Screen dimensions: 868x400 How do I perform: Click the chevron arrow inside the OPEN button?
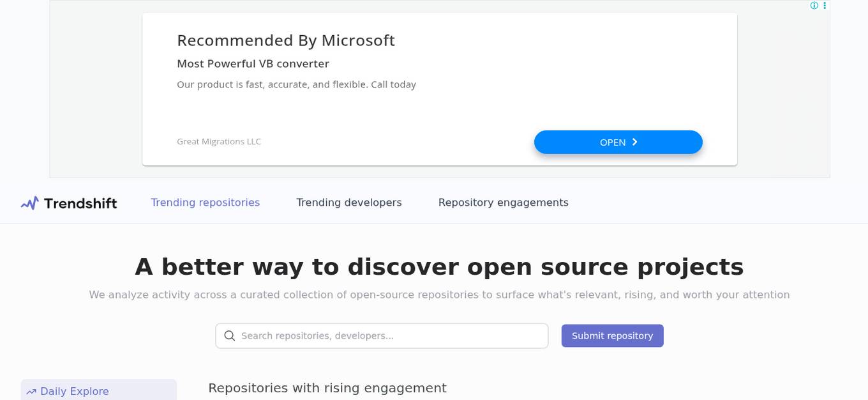tap(634, 142)
